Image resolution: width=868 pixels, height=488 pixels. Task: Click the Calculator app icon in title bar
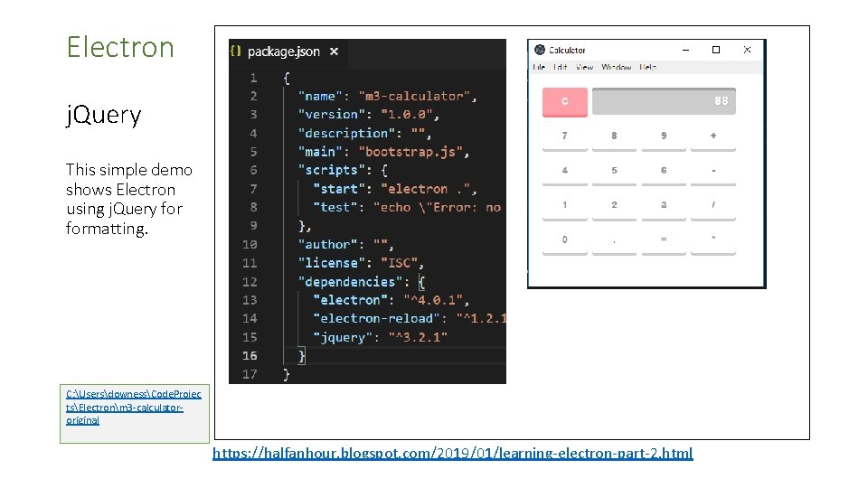point(540,50)
